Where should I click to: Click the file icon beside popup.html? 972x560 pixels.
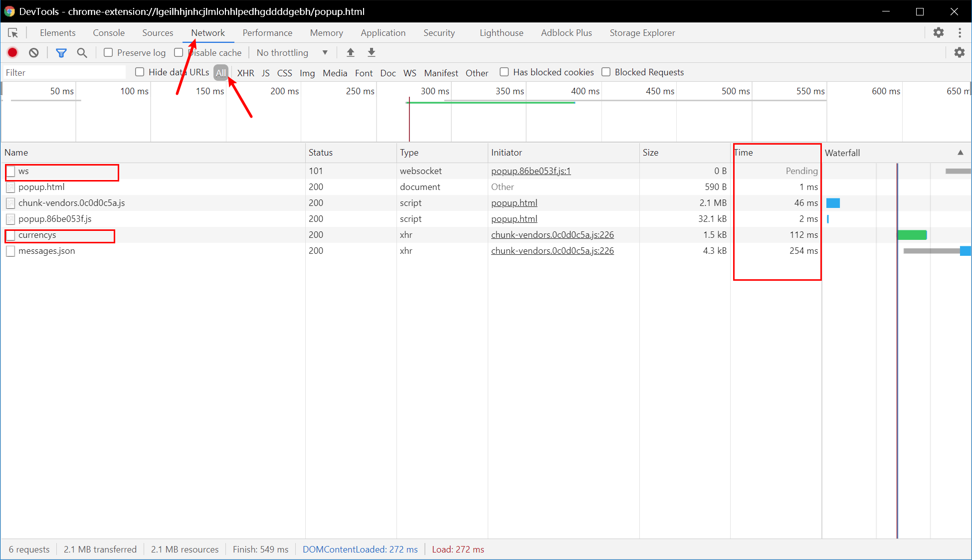coord(10,187)
